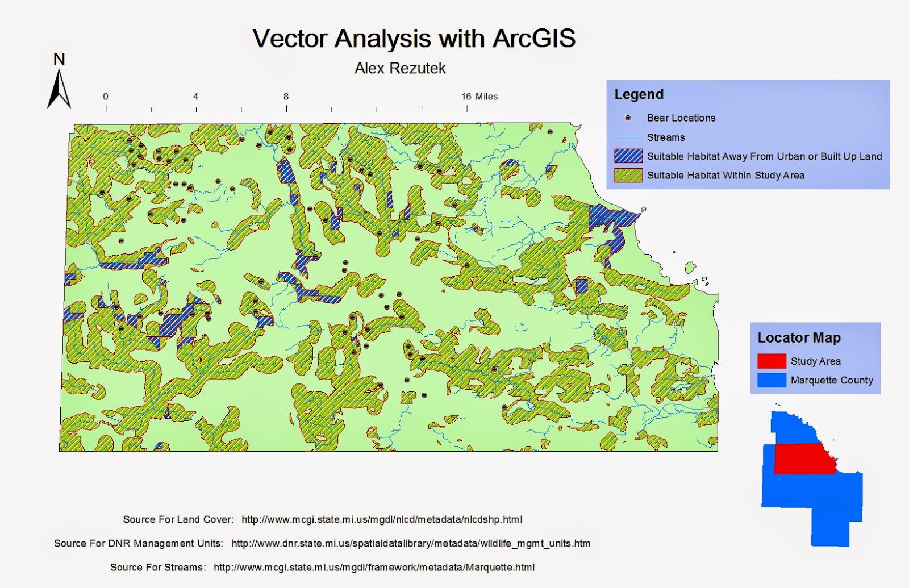The image size is (909, 588).
Task: Expand the Legend panel header
Action: [639, 94]
